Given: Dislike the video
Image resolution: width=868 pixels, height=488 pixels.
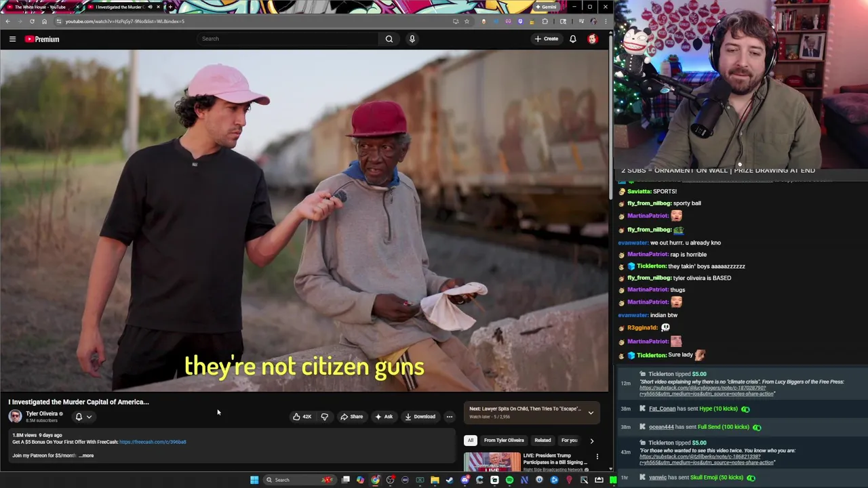Looking at the screenshot, I should (x=324, y=417).
